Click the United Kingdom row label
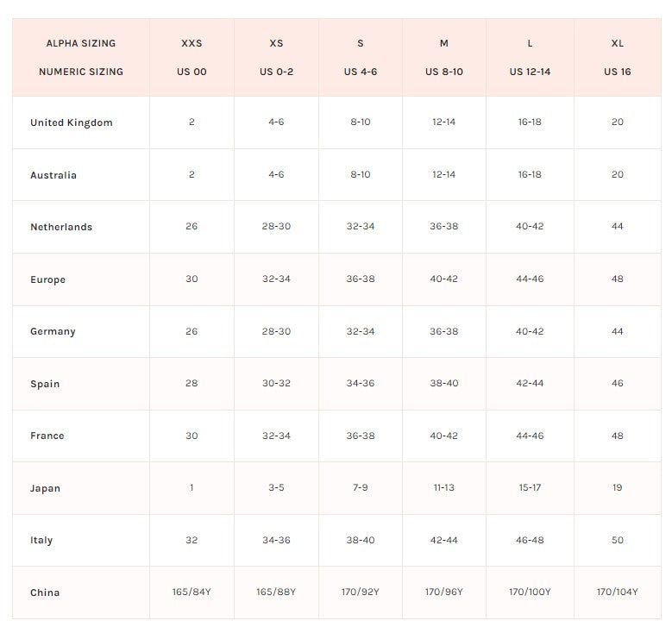This screenshot has height=627, width=672. (72, 122)
